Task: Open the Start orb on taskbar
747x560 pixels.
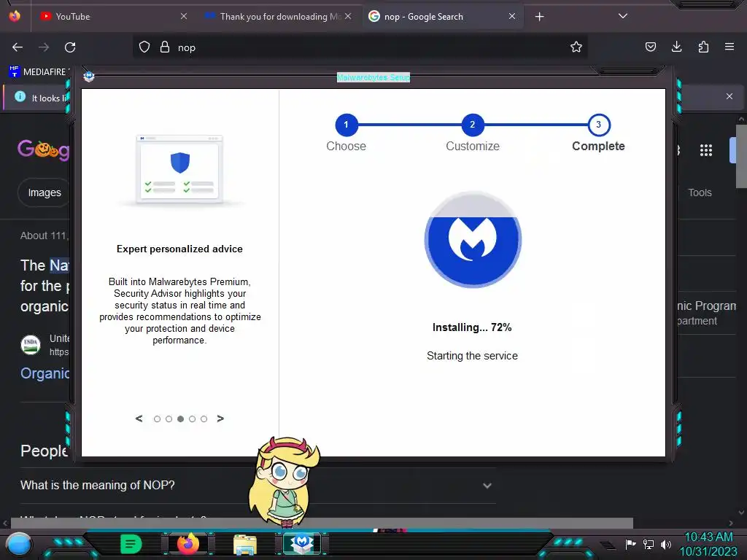Action: pos(19,545)
